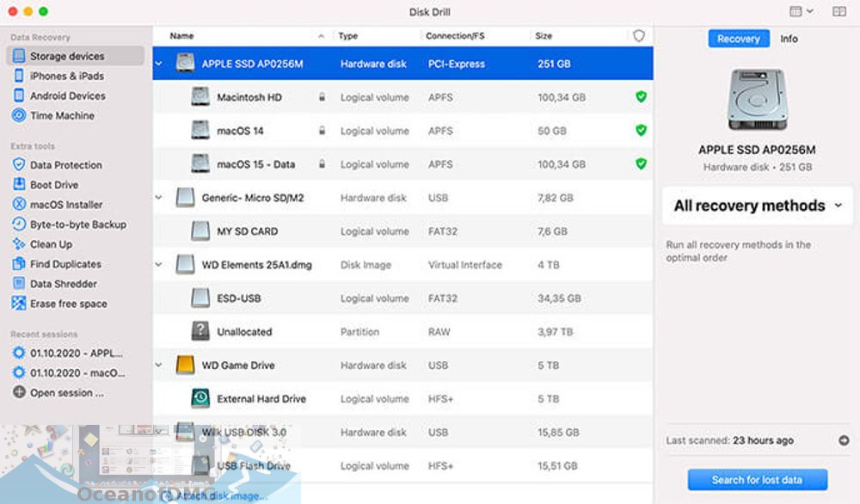Switch to Recovery tab
Image resolution: width=860 pixels, height=504 pixels.
(x=738, y=39)
